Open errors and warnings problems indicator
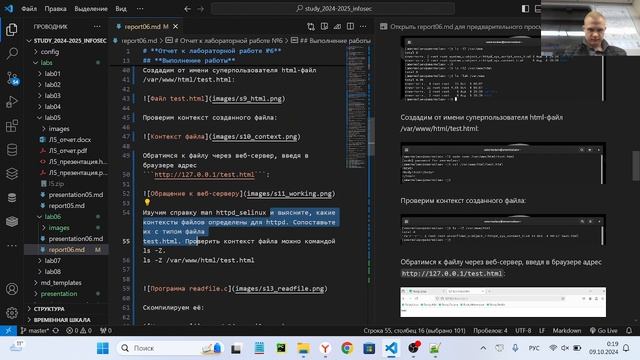 pyautogui.click(x=79, y=331)
